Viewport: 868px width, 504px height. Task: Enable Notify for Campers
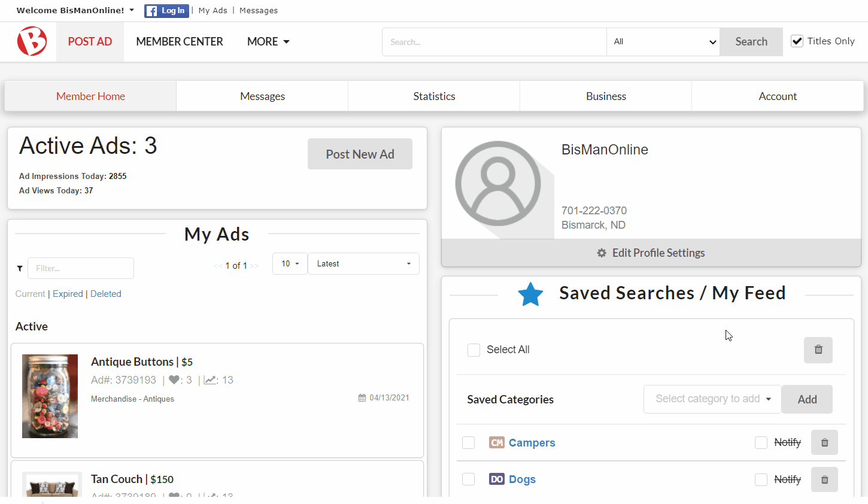[761, 442]
